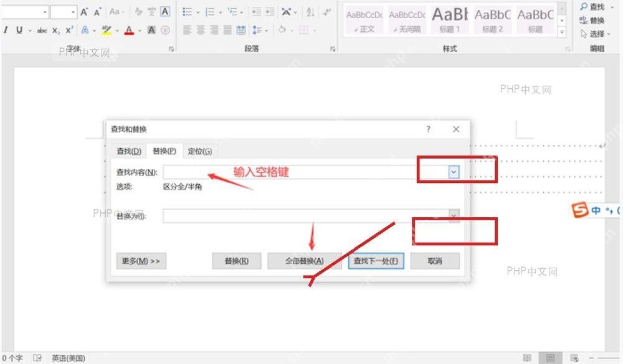This screenshot has width=623, height=364.
Task: Click the Character Shading icon
Action: click(151, 30)
